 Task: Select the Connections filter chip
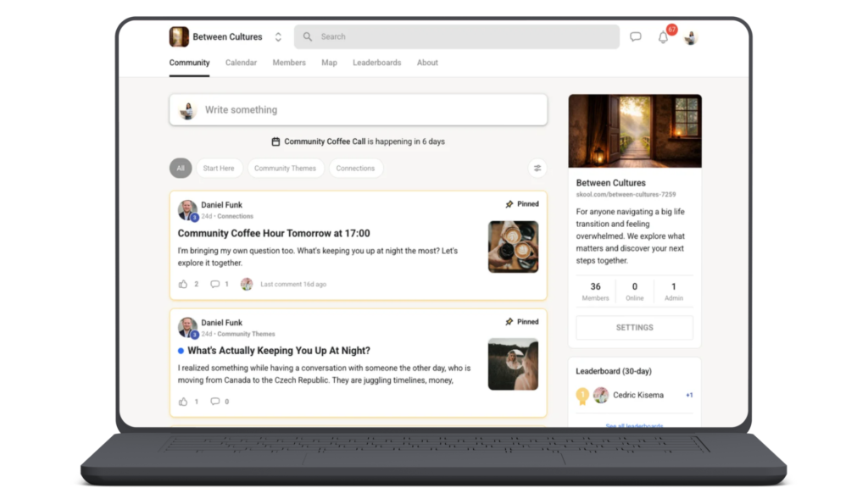(355, 169)
